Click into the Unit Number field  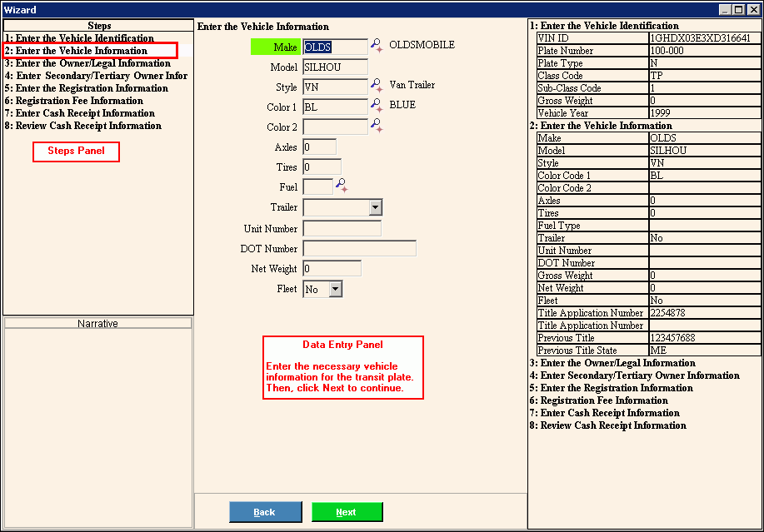point(342,228)
